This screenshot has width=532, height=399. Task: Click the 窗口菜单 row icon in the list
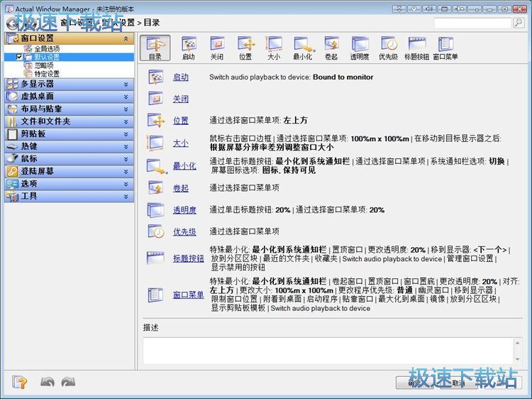tap(155, 295)
